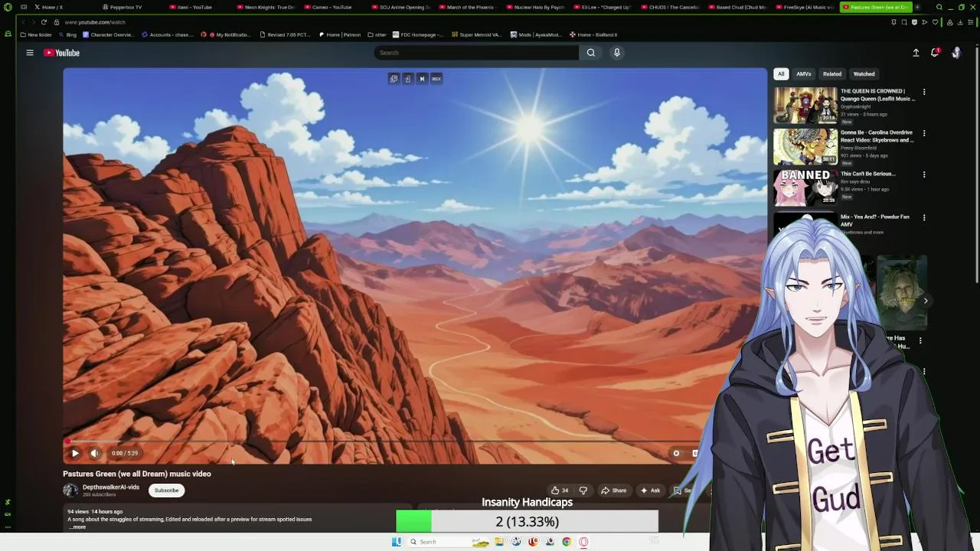Open the 'New folder' bookmarks folder

[x=36, y=34]
